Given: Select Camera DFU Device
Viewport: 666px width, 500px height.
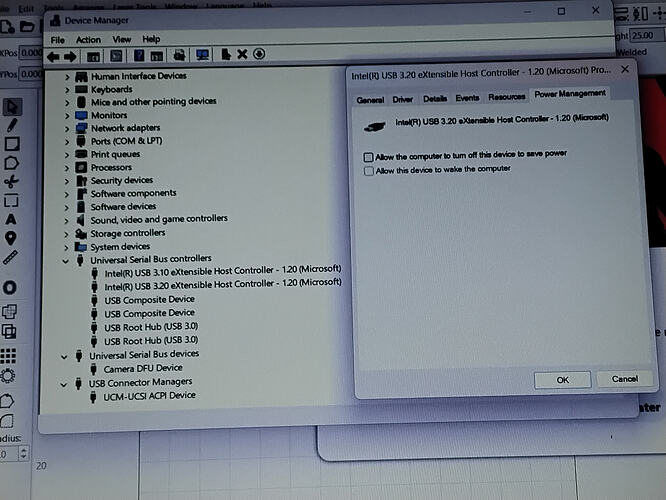Looking at the screenshot, I should tap(143, 368).
